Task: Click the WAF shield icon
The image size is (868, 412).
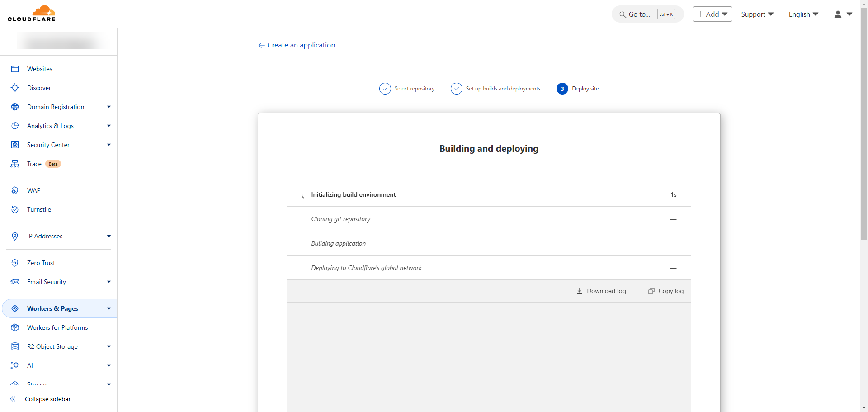Action: coord(15,190)
